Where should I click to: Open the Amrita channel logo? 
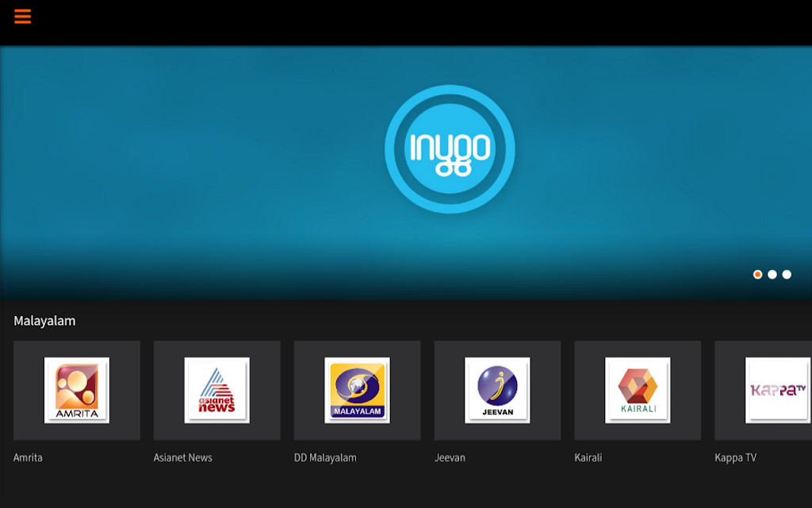77,391
